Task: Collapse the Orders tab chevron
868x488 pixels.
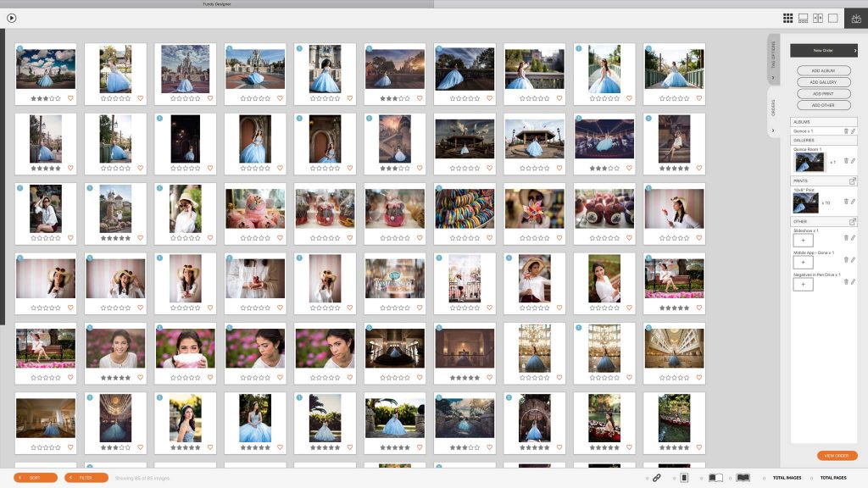Action: point(773,131)
